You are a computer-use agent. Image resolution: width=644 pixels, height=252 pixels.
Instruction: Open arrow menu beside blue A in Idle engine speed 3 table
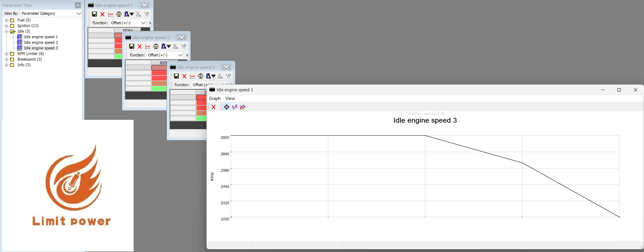214,76
